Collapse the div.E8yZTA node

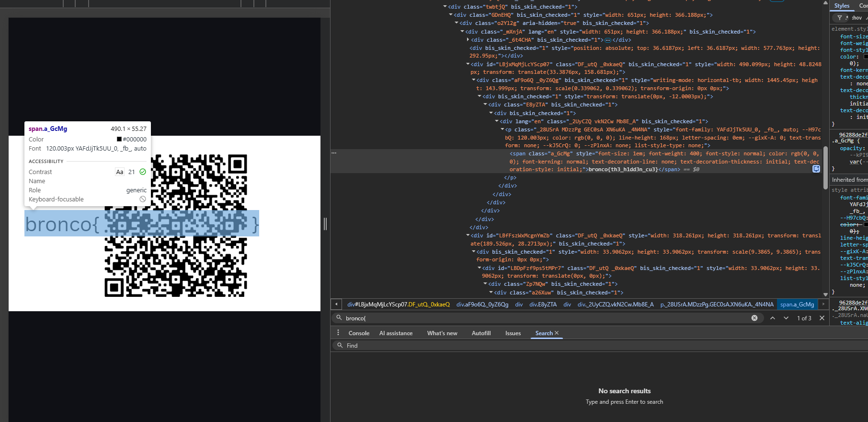tap(485, 105)
